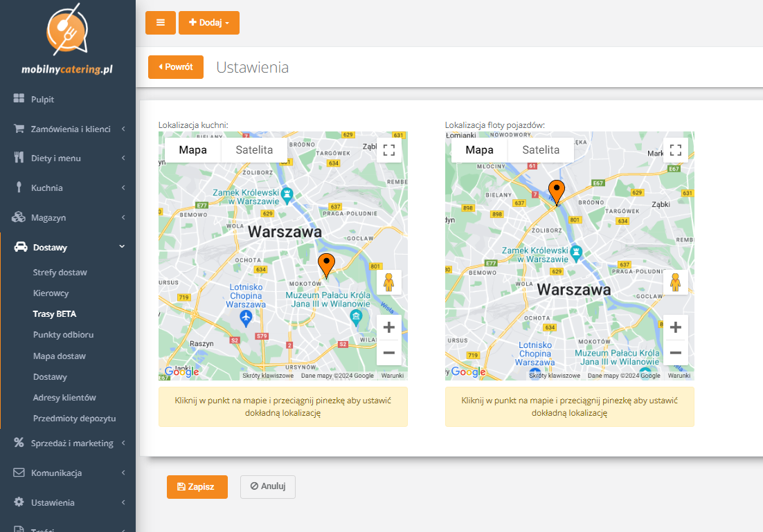763x532 pixels.
Task: Click the Kuchnia spoon icon
Action: 19,187
